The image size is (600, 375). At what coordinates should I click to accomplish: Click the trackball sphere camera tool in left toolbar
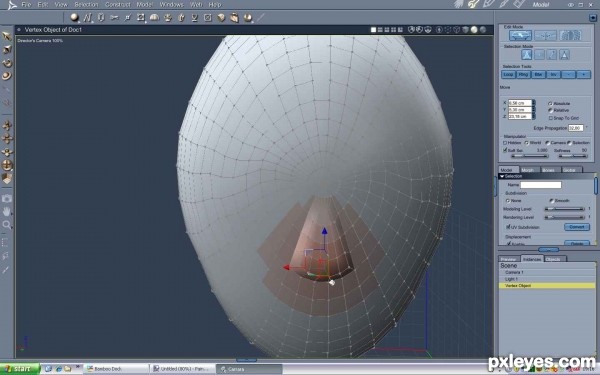7,165
